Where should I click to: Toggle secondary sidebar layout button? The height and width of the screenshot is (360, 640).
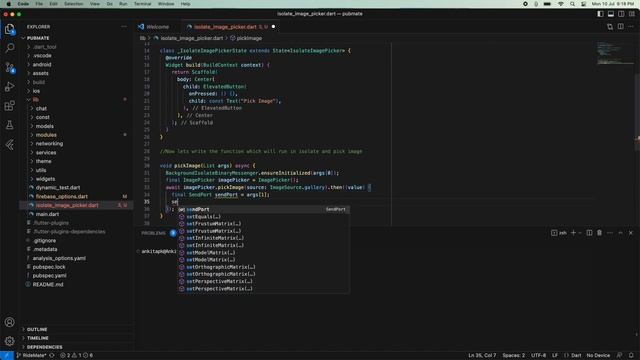[621, 14]
